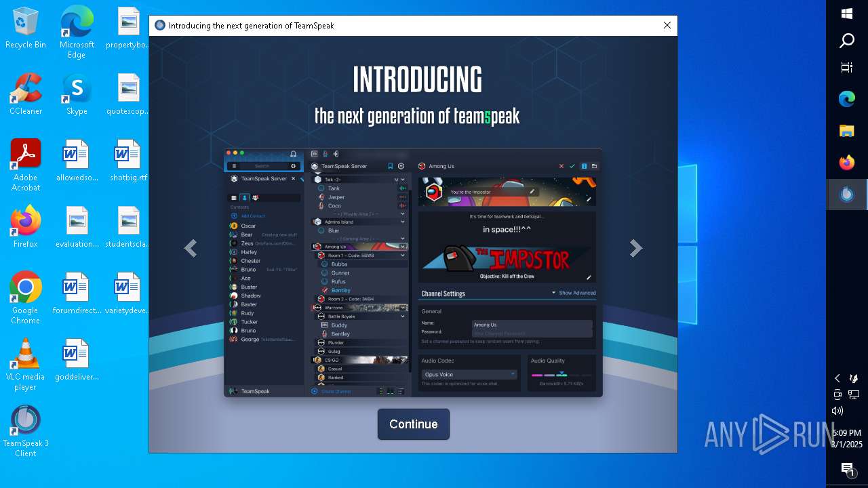Launch Firefox from desktop shortcut
The image size is (868, 488).
tap(26, 227)
